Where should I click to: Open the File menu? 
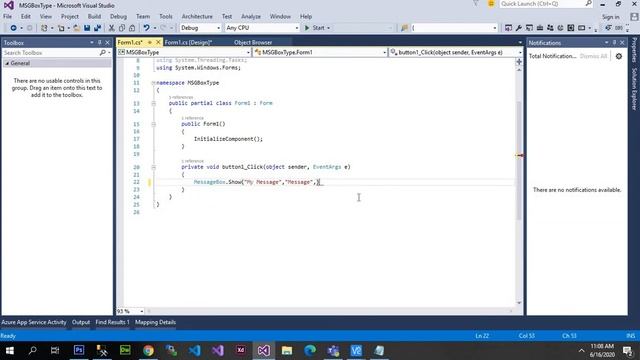tap(7, 17)
